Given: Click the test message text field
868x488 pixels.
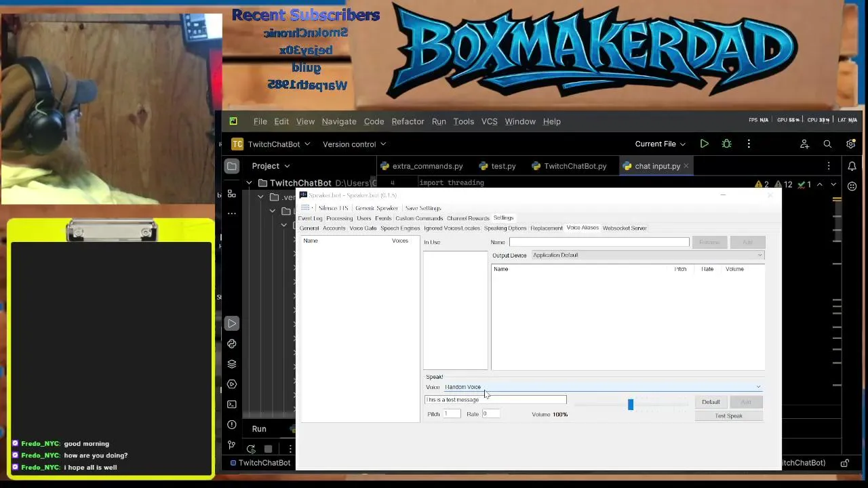Looking at the screenshot, I should [495, 400].
